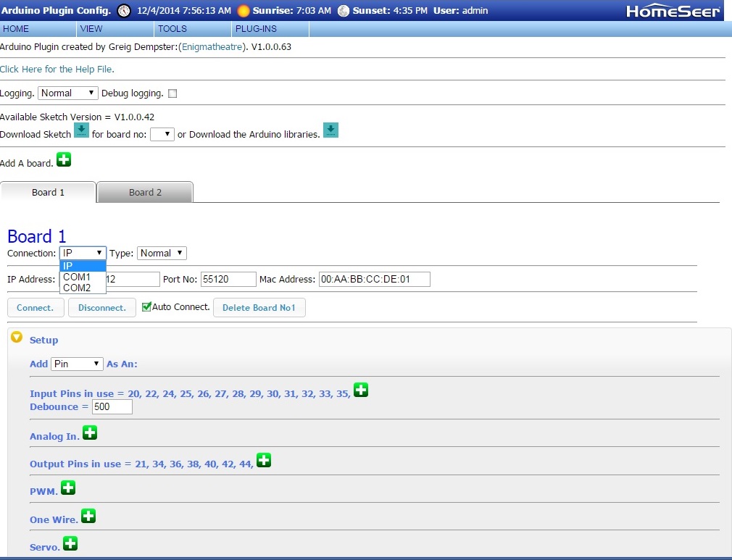732x560 pixels.
Task: Click the 'PWM.' label
Action: [x=44, y=491]
